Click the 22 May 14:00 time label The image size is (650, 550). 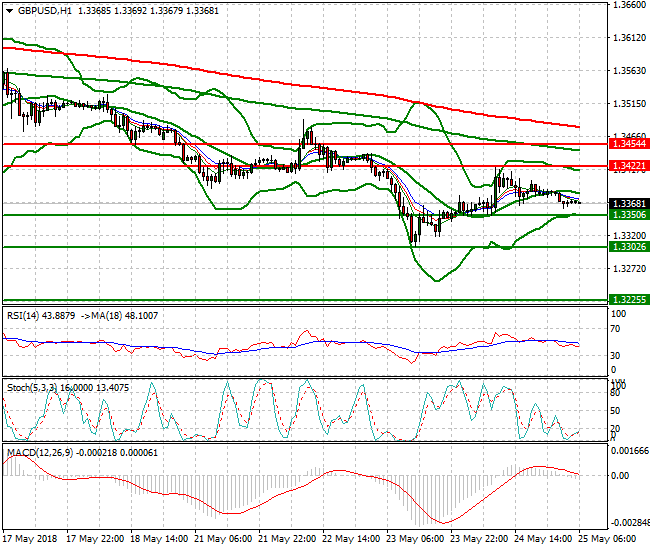pyautogui.click(x=351, y=539)
